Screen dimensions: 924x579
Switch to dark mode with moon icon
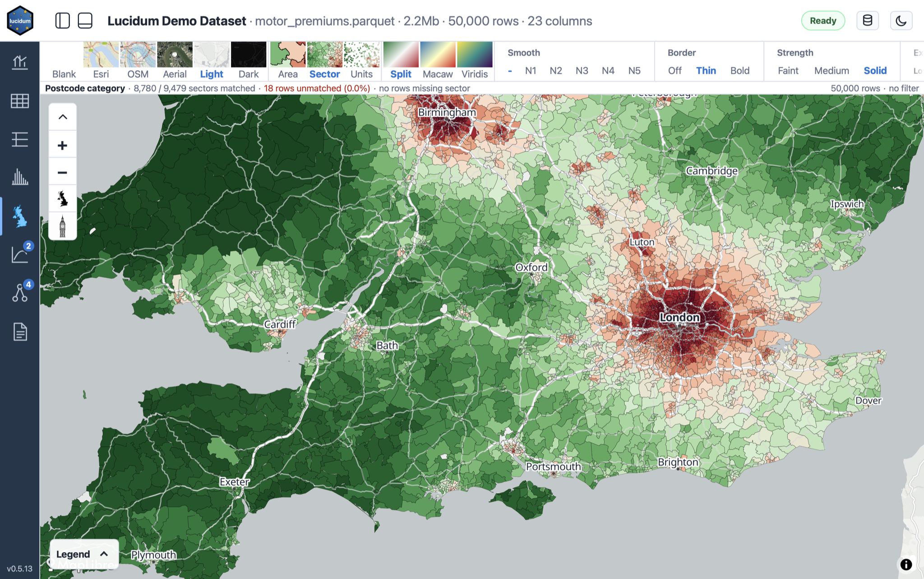pos(901,21)
